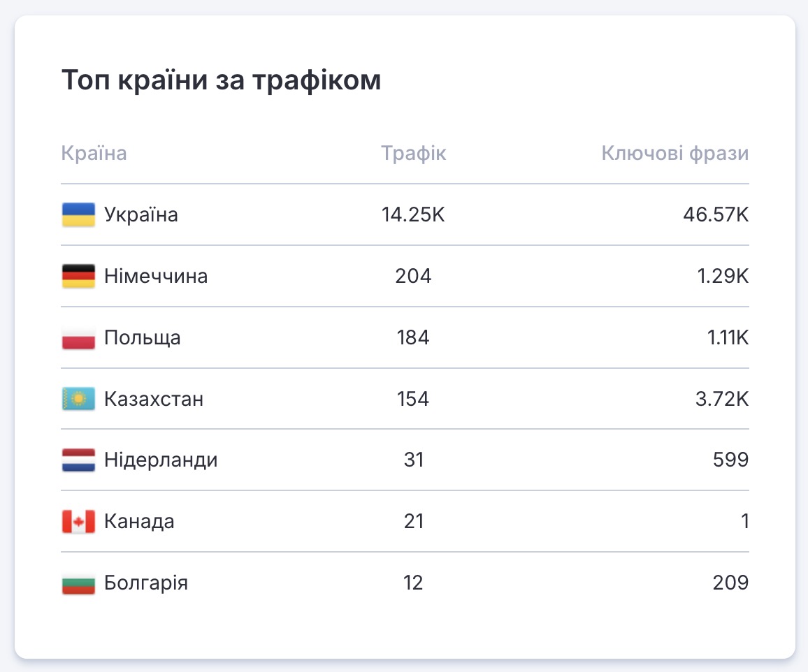Sort by Ключові фрази column header
Image resolution: width=808 pixels, height=672 pixels.
tap(674, 154)
